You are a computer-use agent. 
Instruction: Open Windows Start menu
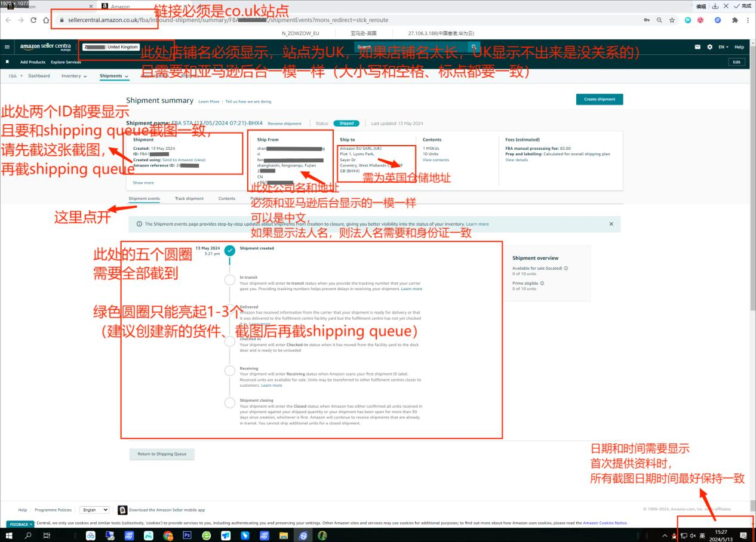pos(9,535)
